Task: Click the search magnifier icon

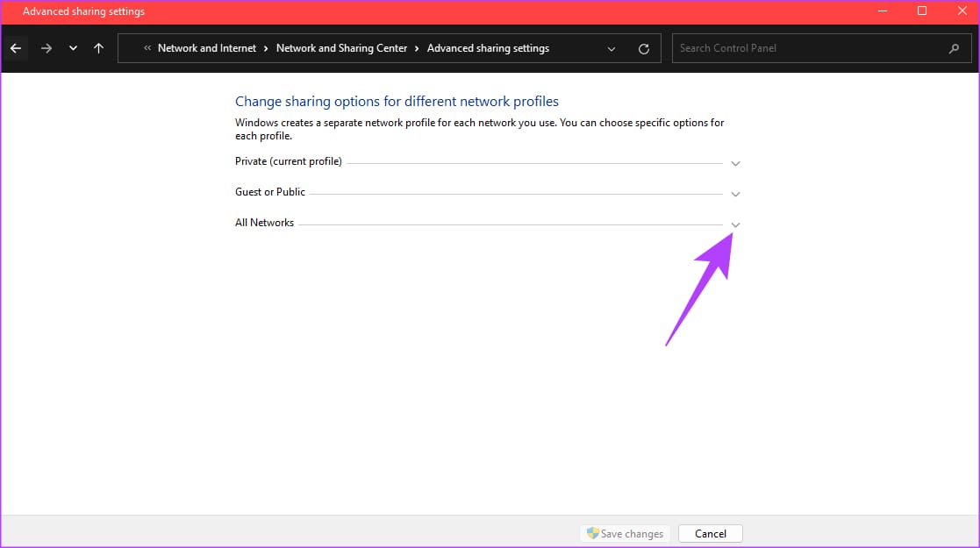Action: (954, 48)
